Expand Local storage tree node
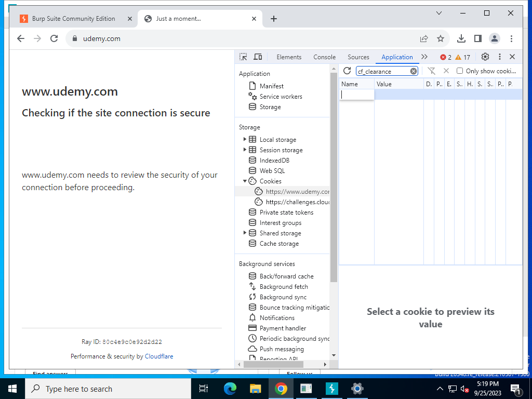Screen dimensions: 532x399 tap(245, 139)
